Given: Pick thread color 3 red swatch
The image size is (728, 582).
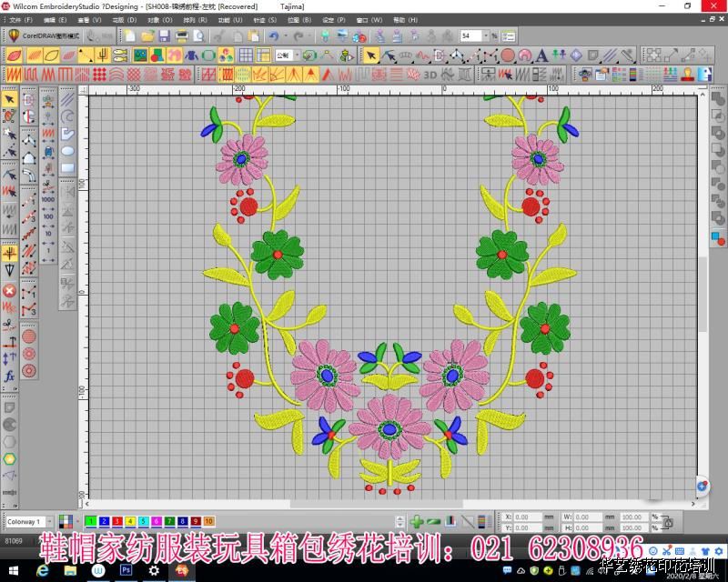Looking at the screenshot, I should [117, 521].
